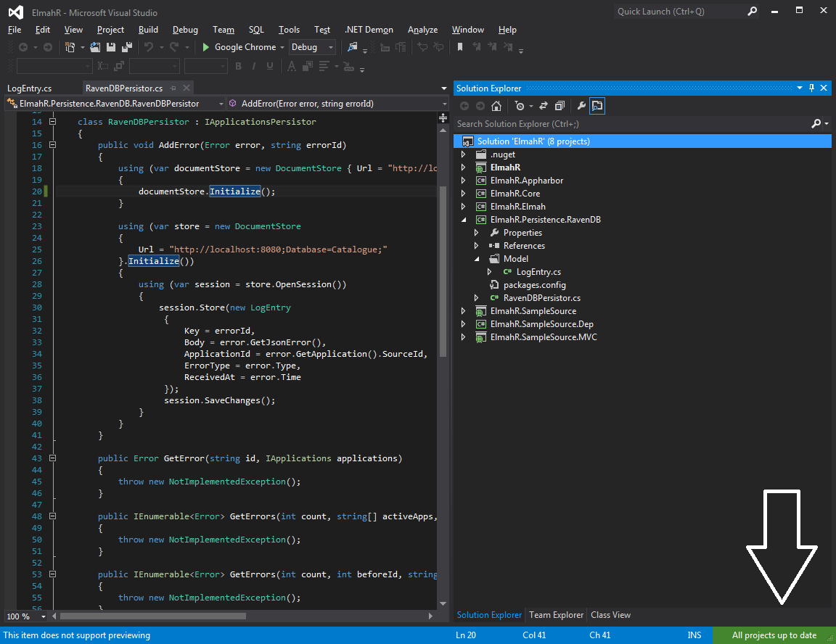Click 'All projects up to date' status
The height and width of the screenshot is (644, 836).
click(774, 635)
